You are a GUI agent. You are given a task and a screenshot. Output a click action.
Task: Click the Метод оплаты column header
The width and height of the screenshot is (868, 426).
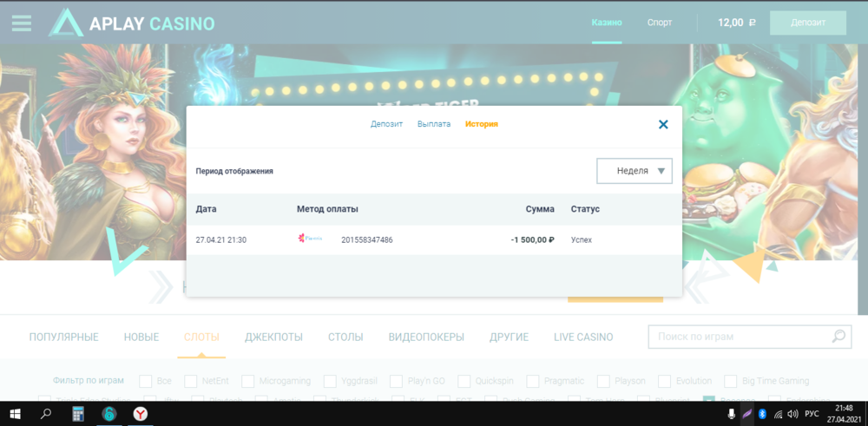pos(327,209)
